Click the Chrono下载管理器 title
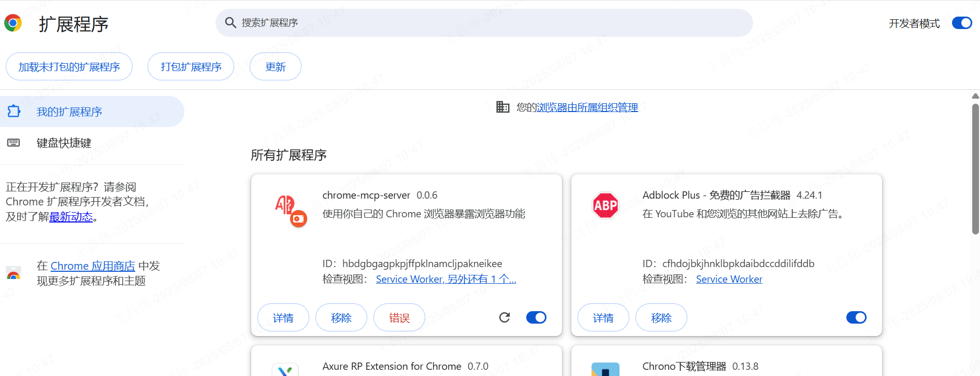Image resolution: width=980 pixels, height=376 pixels. [684, 366]
